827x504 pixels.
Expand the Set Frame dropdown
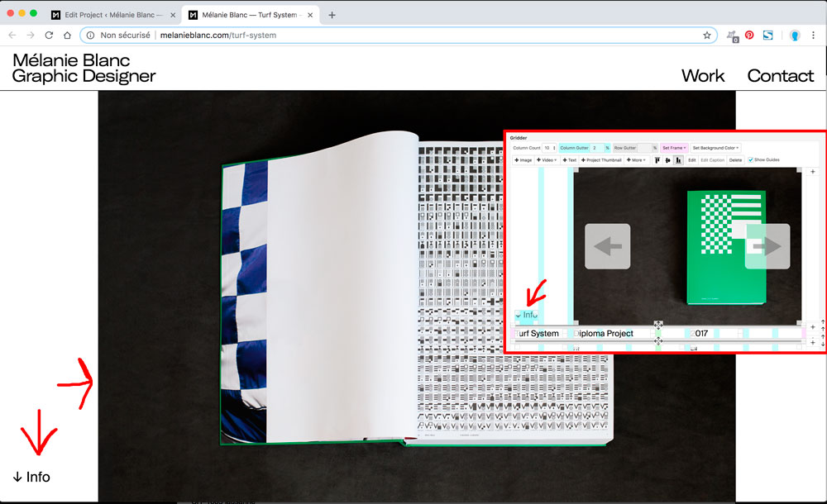673,148
